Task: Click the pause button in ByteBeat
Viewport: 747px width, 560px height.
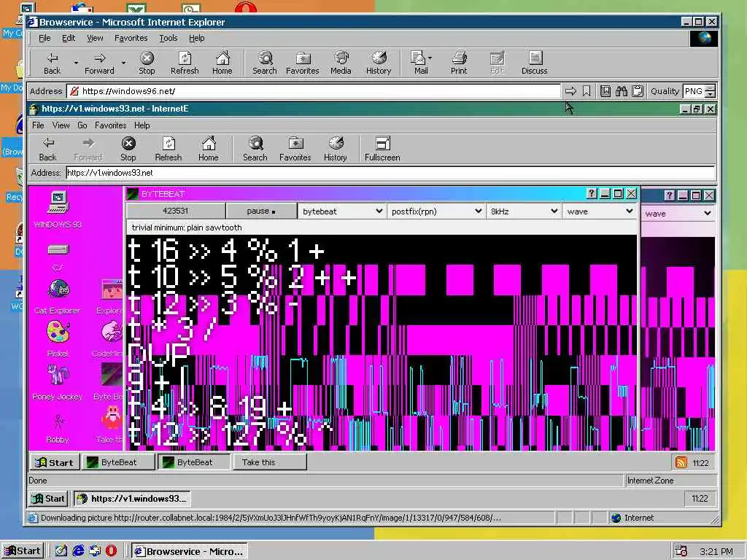Action: [x=261, y=211]
